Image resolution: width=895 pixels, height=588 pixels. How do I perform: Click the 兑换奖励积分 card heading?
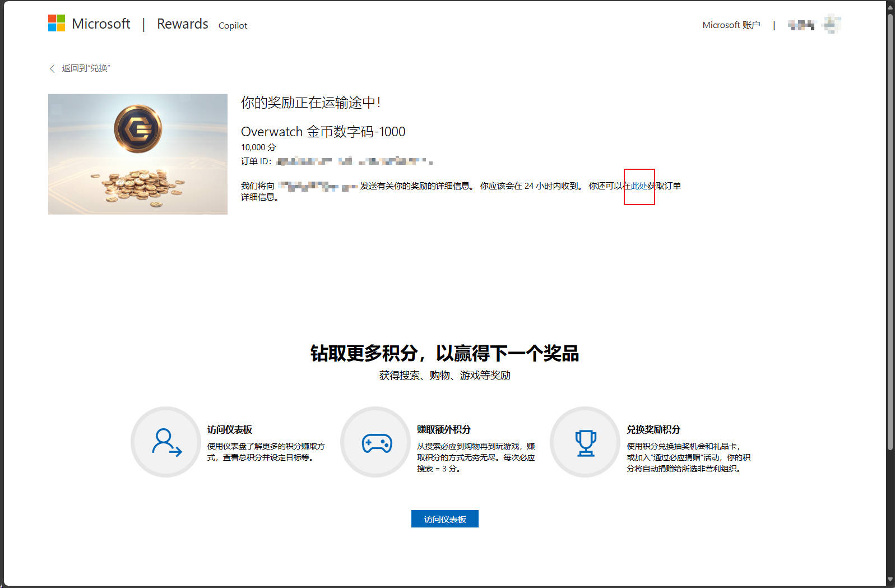click(x=653, y=430)
